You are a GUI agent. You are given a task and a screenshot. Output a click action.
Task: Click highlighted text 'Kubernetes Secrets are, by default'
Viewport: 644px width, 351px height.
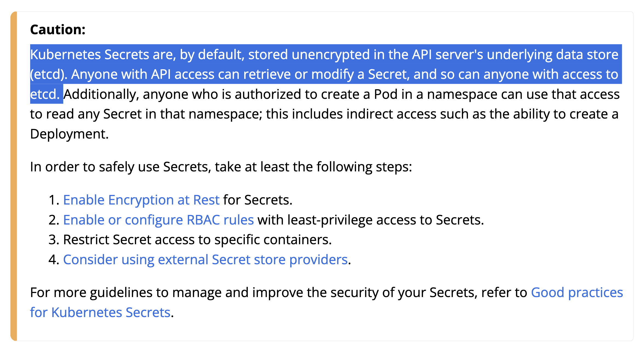(137, 54)
